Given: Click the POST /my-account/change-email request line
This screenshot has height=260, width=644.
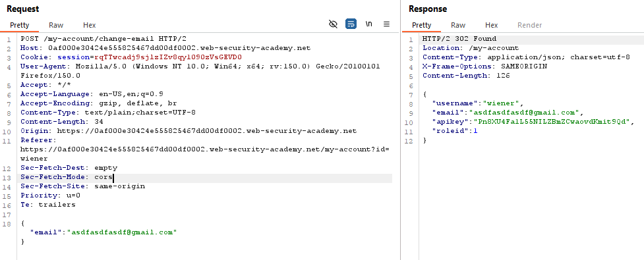Looking at the screenshot, I should tap(103, 39).
